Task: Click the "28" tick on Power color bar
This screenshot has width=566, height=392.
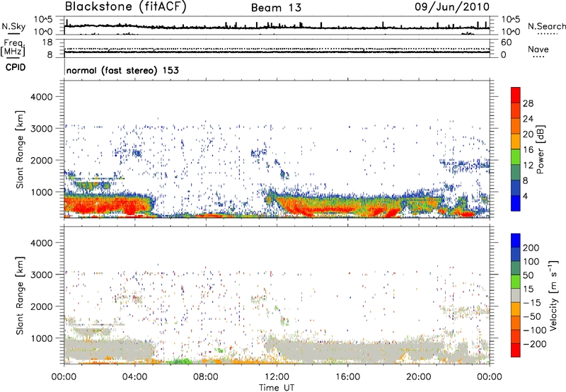Action: [x=528, y=103]
